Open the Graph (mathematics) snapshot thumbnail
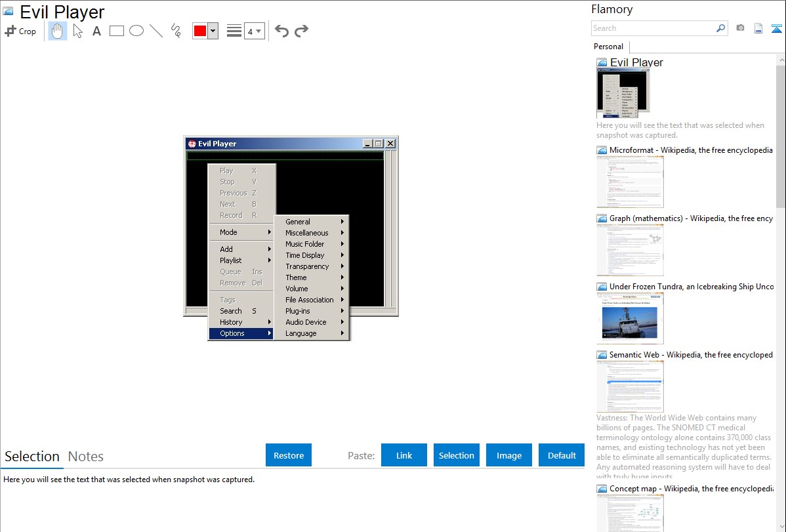Viewport: 786px width, 532px height. pyautogui.click(x=630, y=250)
